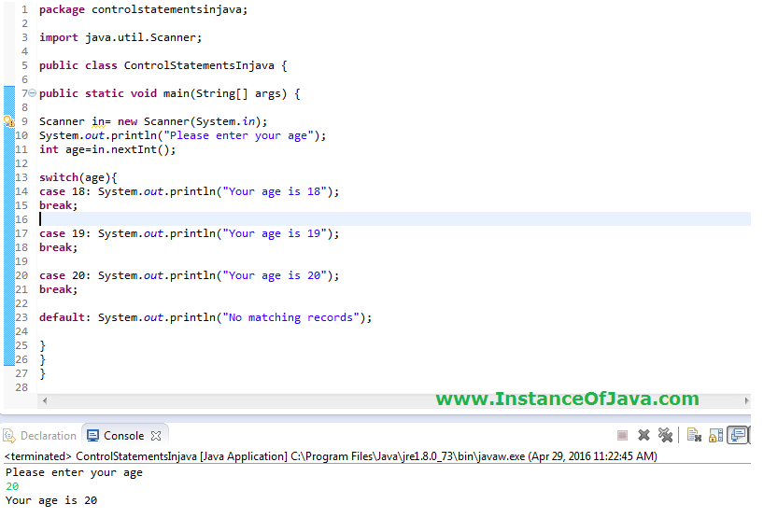Collapse the main method fold at line 7
Viewport: 778px width, 532px height.
click(x=33, y=93)
